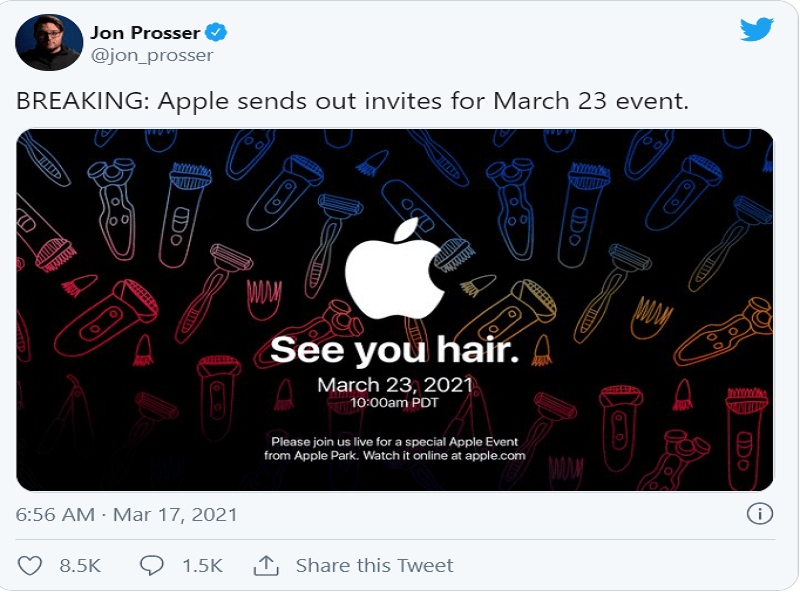Click the March 23, 2021 event date in the image

tap(394, 385)
